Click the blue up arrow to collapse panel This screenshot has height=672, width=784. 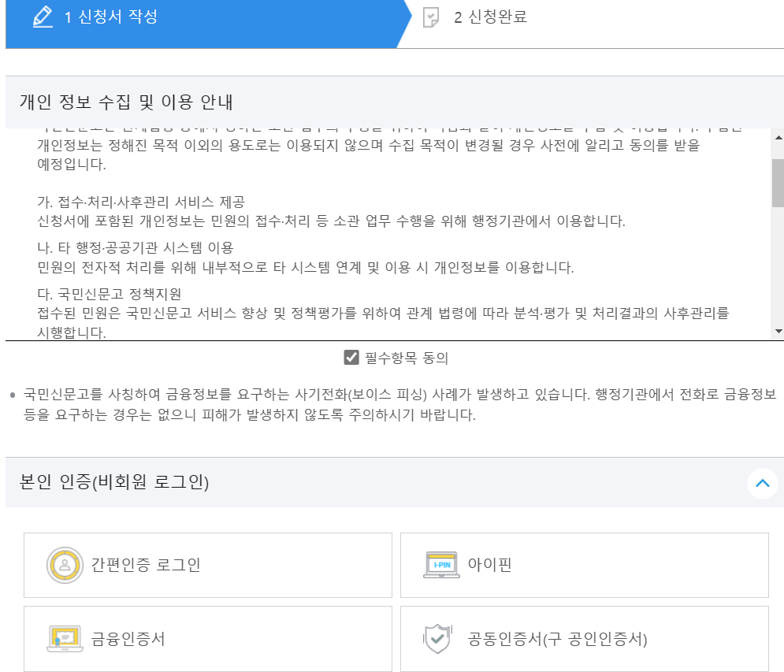click(762, 485)
